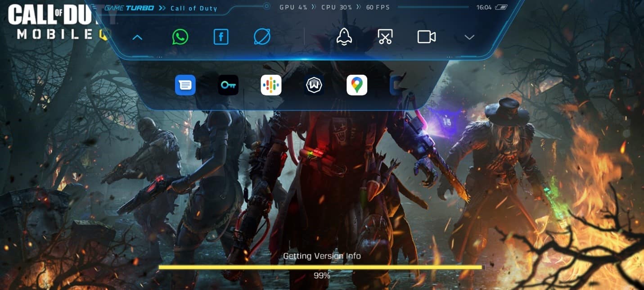This screenshot has height=290, width=644.
Task: Open the Windscribe W app icon
Action: [x=314, y=85]
